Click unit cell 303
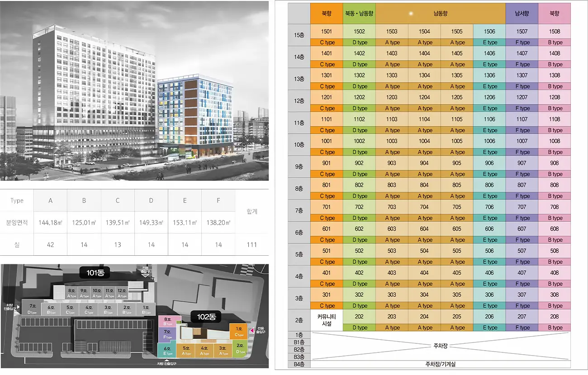This screenshot has height=375, width=588. (392, 295)
